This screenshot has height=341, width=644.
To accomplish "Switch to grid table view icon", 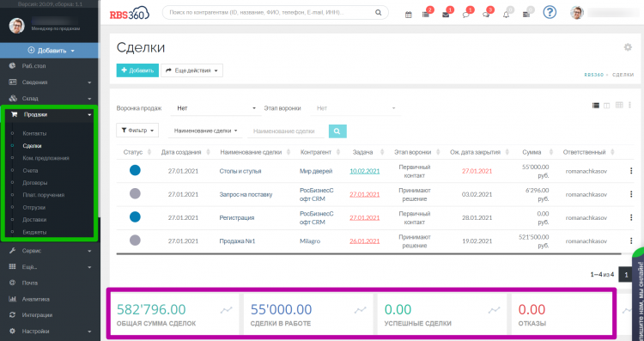I will click(619, 105).
